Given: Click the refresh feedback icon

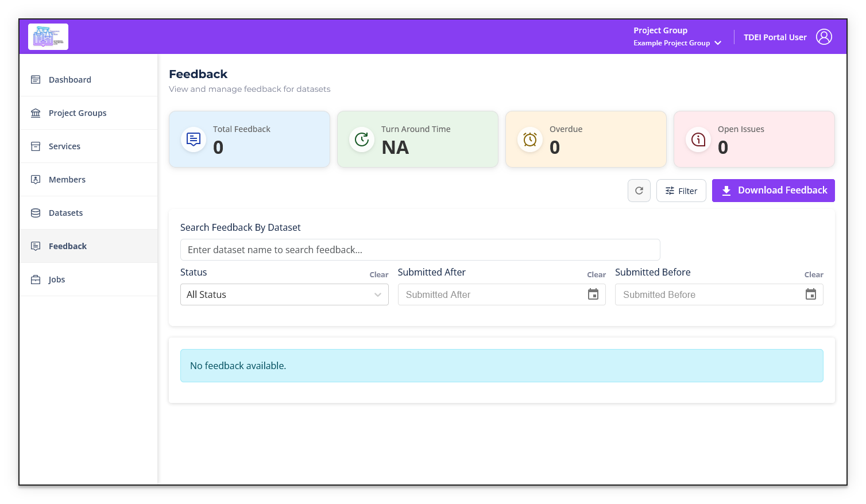Looking at the screenshot, I should point(639,190).
